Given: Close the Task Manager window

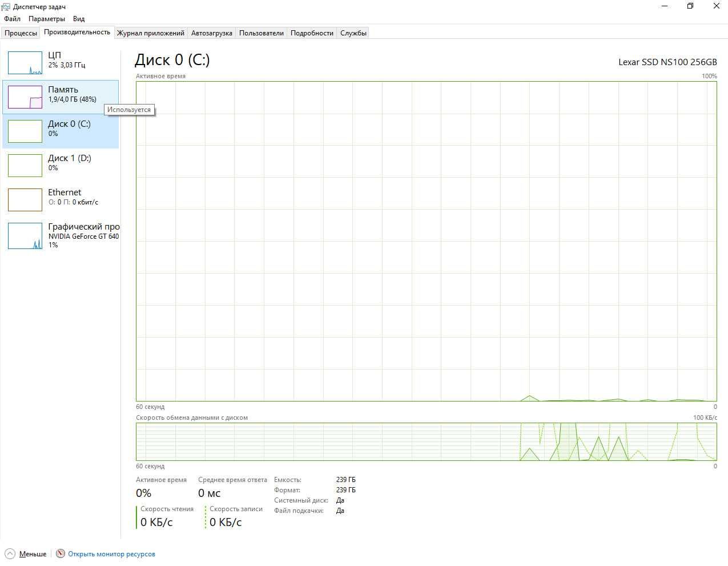Looking at the screenshot, I should pyautogui.click(x=716, y=6).
